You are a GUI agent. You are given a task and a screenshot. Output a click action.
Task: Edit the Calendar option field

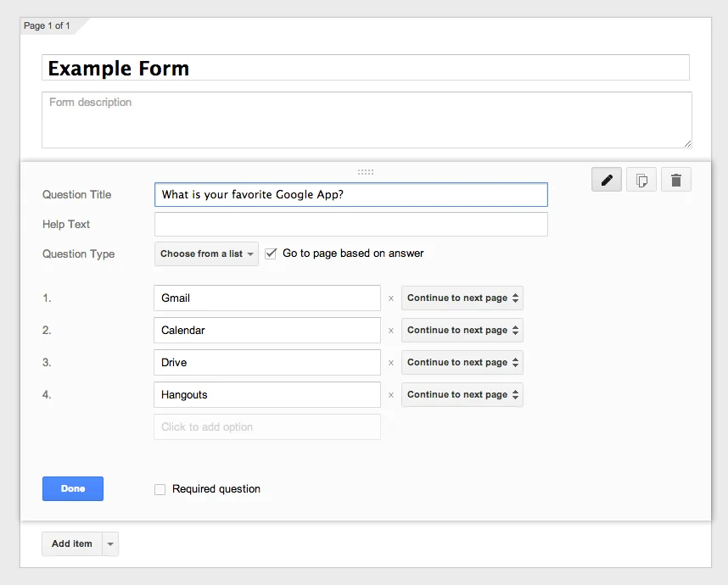click(267, 331)
